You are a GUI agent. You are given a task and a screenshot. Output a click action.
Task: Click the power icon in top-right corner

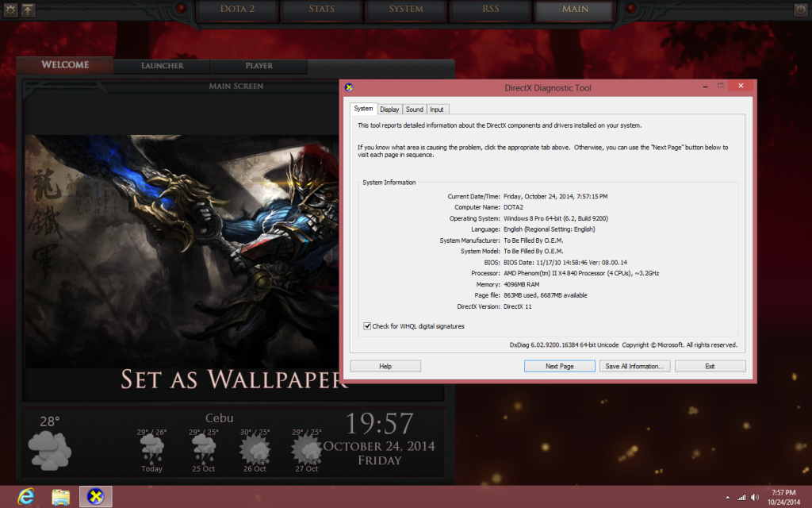pos(800,10)
